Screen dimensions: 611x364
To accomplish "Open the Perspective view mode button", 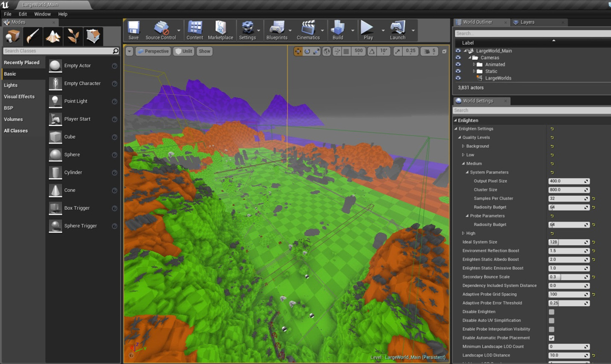I will (x=153, y=51).
